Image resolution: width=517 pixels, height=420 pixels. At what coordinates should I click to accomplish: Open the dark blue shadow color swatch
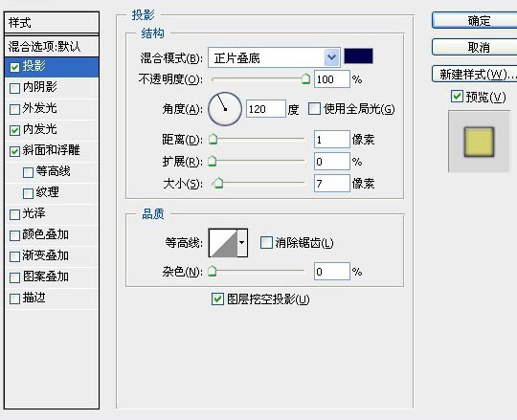pos(358,56)
